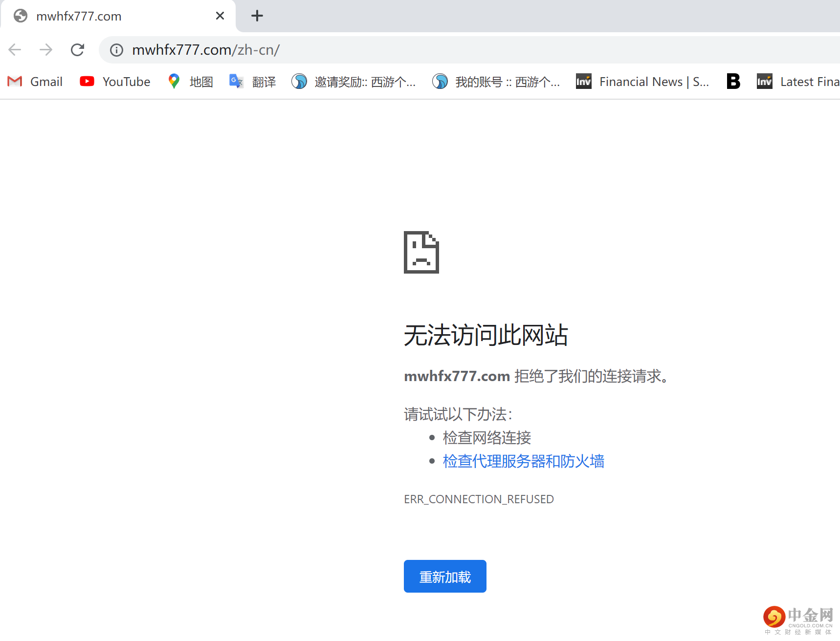840x641 pixels.
Task: Reload the page using the refresh icon
Action: [x=78, y=49]
